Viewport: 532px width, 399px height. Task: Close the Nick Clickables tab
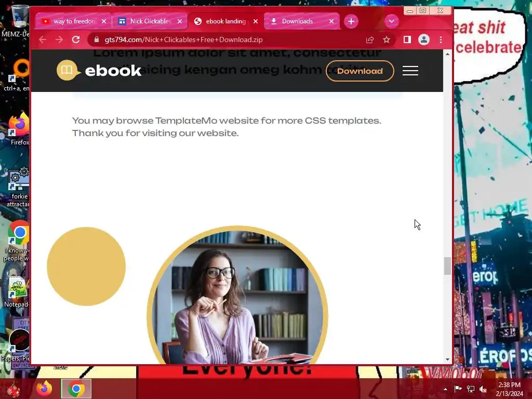[x=180, y=21]
